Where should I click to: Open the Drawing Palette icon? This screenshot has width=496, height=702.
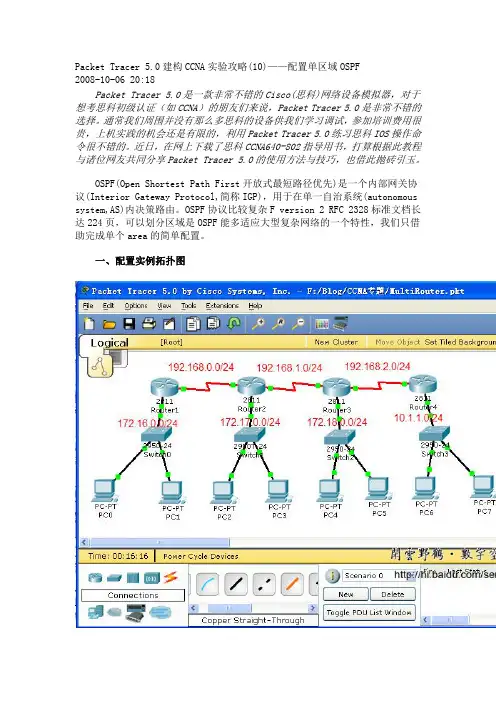[322, 323]
